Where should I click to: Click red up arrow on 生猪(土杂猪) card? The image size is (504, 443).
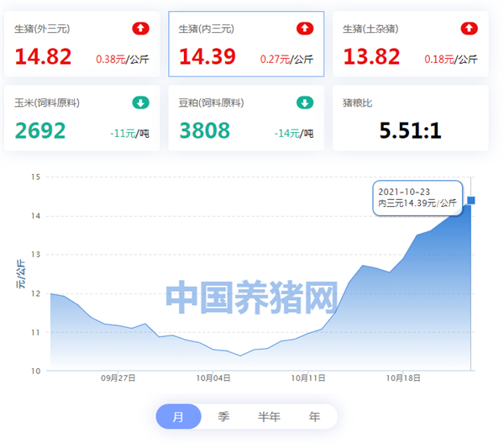[469, 29]
